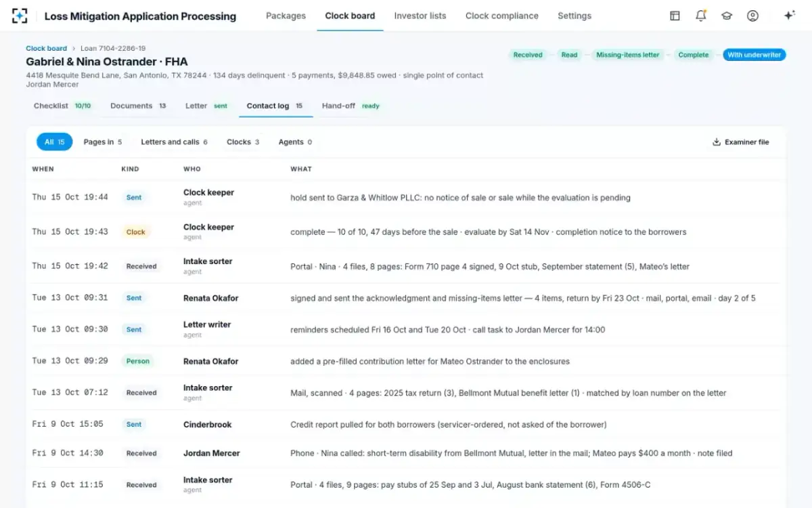
Task: Follow the Clock board breadcrumb link
Action: [46, 48]
